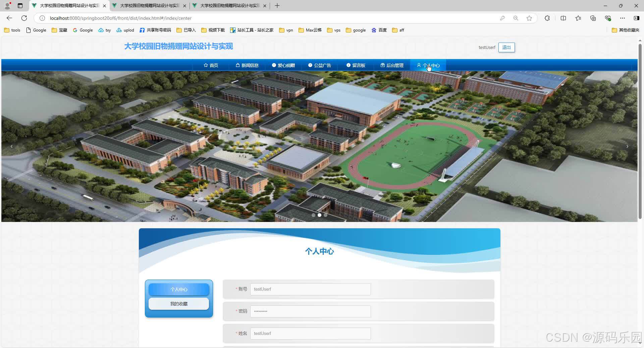This screenshot has width=644, height=348.
Task: Click the browser extensions puzzle icon
Action: pyautogui.click(x=547, y=18)
